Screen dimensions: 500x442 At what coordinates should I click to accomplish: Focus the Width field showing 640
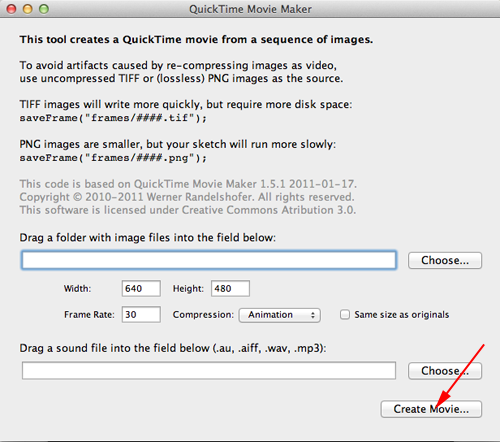[x=141, y=288]
